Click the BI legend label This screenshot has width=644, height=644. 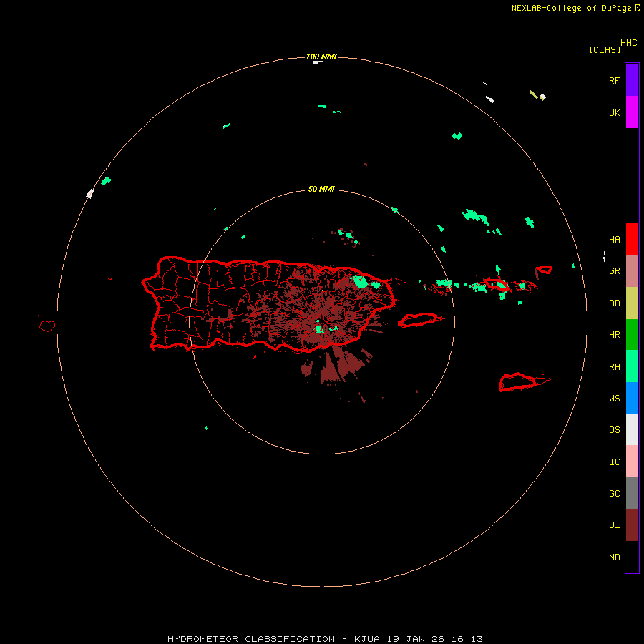(614, 525)
